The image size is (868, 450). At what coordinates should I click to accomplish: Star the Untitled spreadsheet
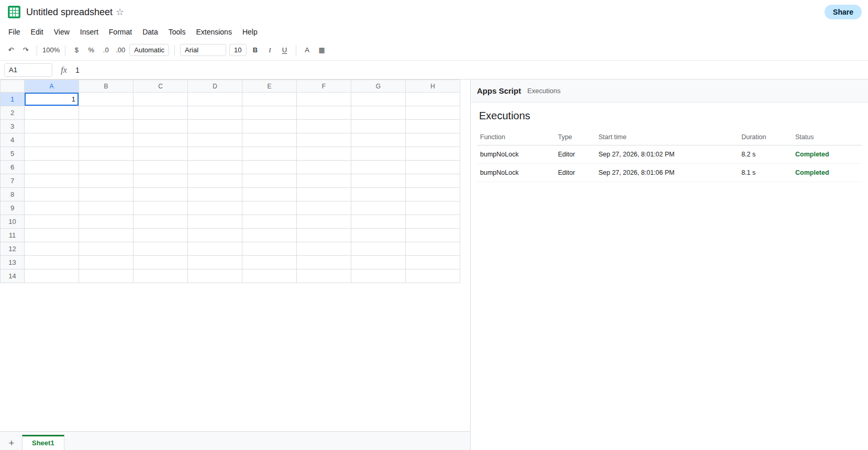click(120, 12)
